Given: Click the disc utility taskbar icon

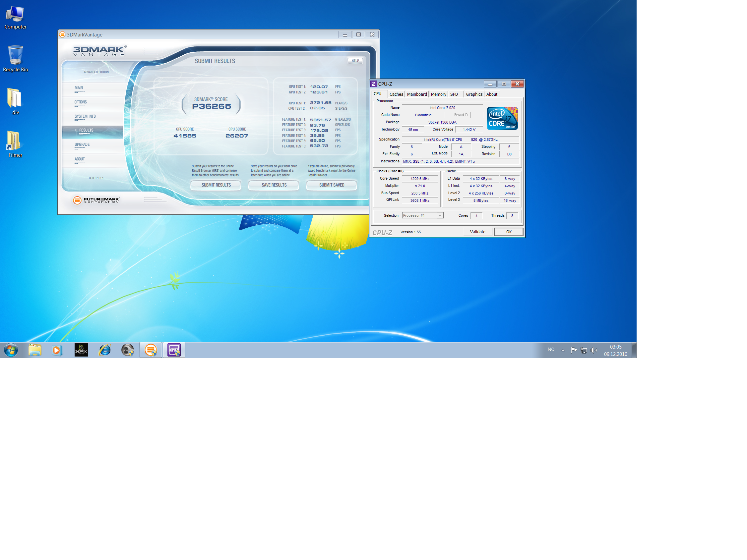Looking at the screenshot, I should (127, 350).
